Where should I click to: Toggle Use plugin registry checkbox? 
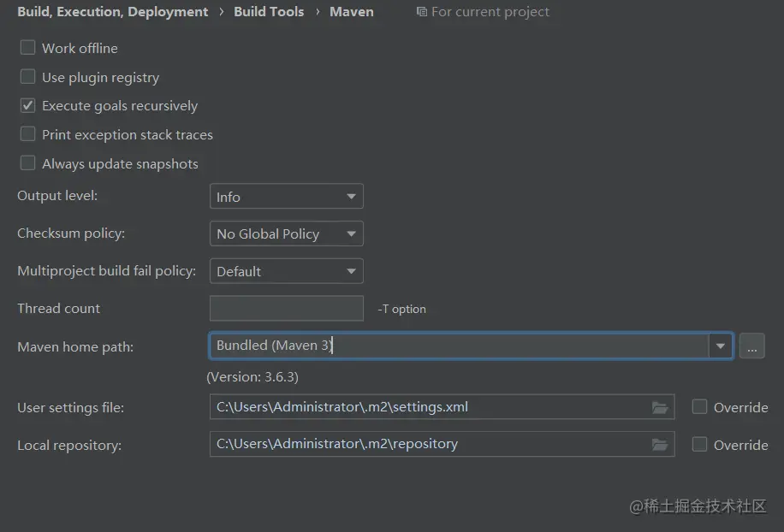[28, 77]
